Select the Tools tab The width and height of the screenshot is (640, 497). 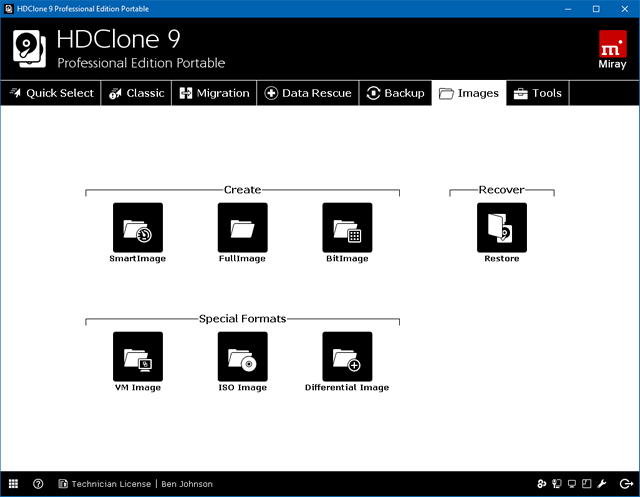(537, 93)
